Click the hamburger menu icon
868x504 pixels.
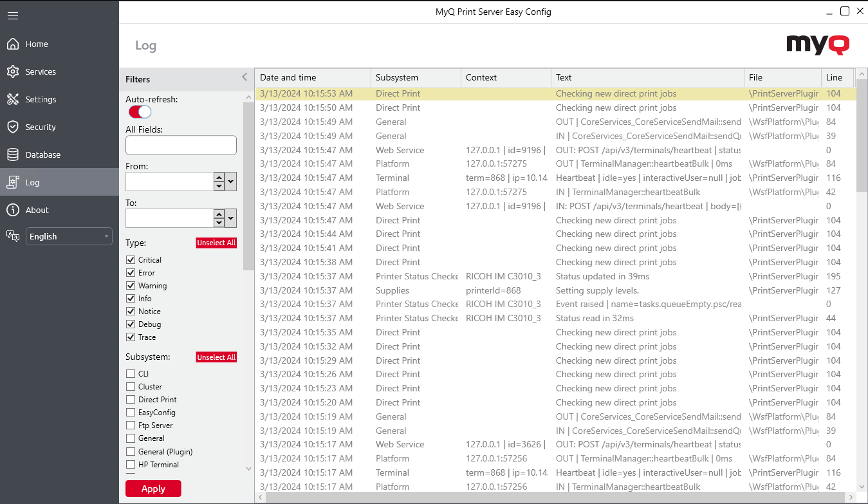tap(13, 16)
